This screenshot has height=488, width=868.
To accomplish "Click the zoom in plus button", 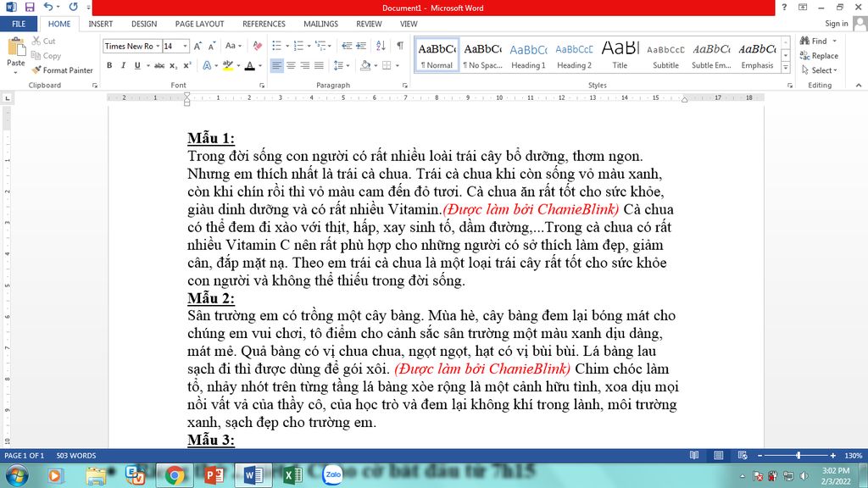I will point(832,455).
